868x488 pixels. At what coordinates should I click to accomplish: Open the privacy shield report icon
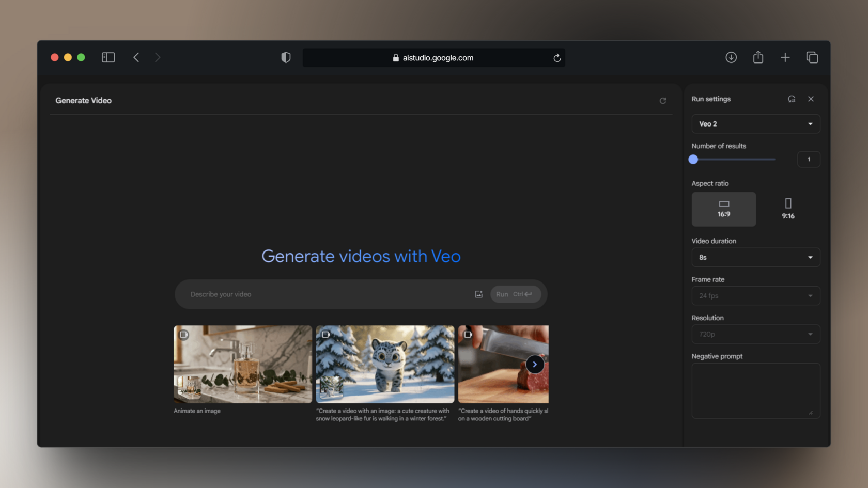click(x=286, y=57)
